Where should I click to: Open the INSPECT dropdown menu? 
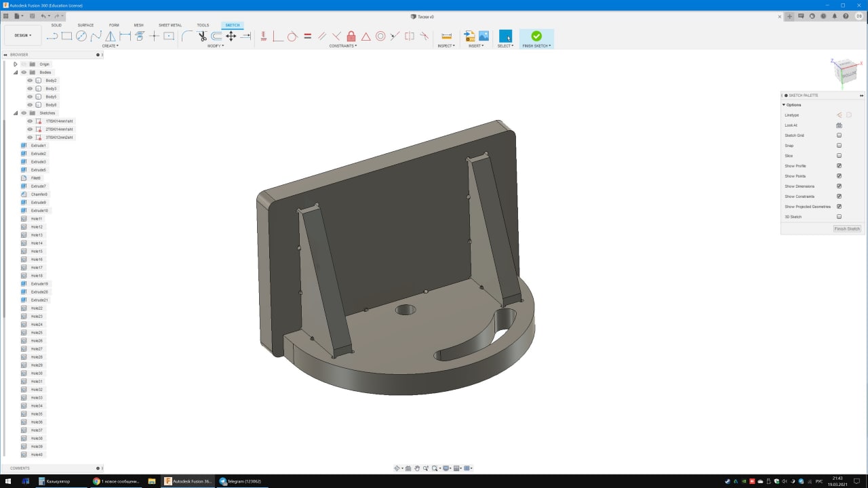[x=446, y=46]
